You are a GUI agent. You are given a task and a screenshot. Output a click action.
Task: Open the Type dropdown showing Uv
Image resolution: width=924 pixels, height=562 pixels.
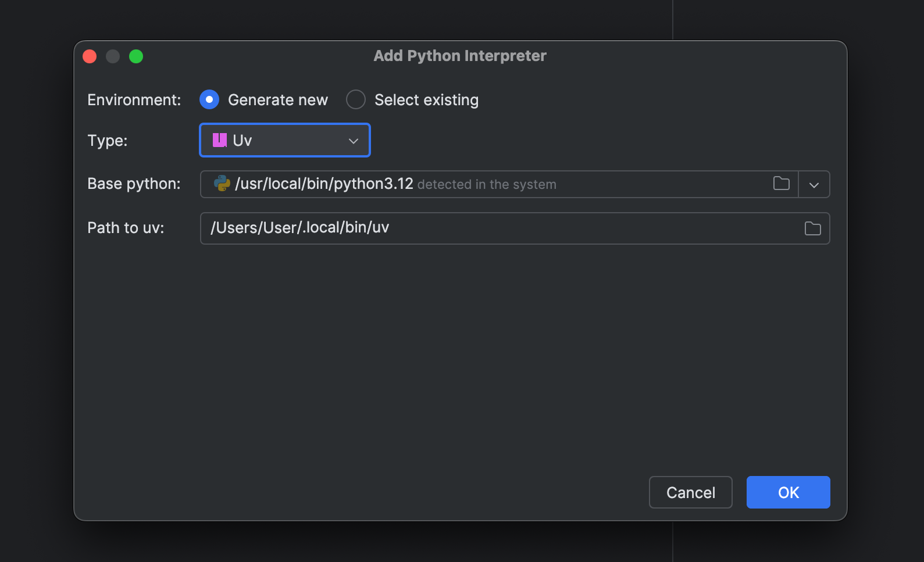[x=284, y=141]
